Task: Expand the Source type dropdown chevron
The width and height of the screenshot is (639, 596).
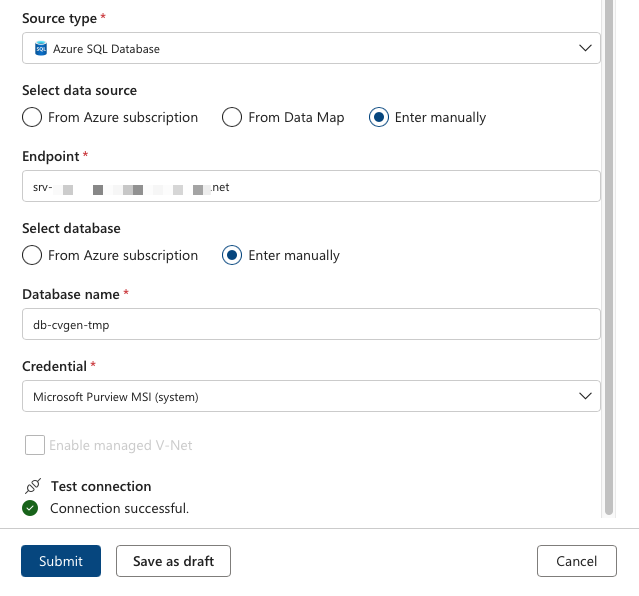Action: [585, 48]
